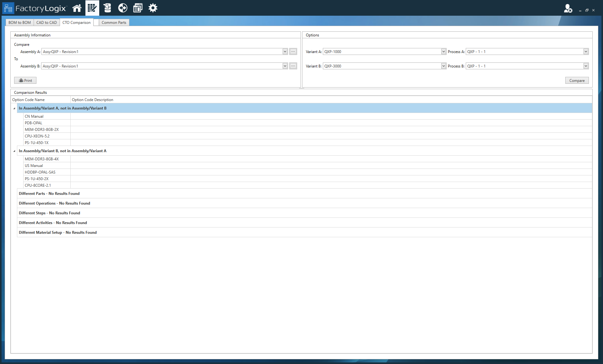Click the Assembly A browse ellipsis button
The image size is (603, 364).
tap(293, 51)
